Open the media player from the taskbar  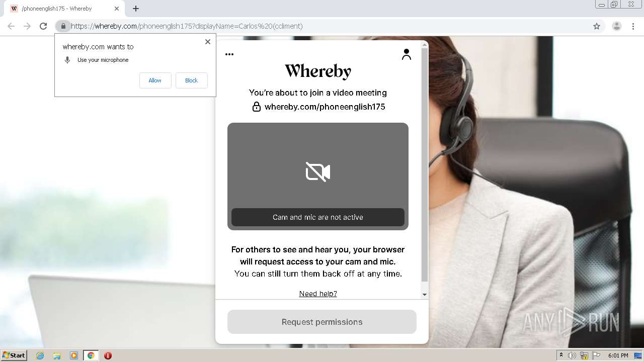tap(74, 355)
